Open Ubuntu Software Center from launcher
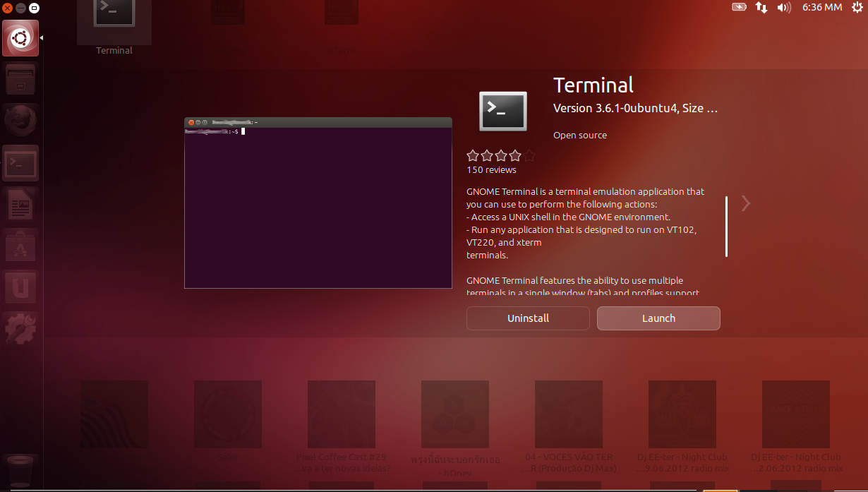This screenshot has width=868, height=492. click(x=21, y=246)
